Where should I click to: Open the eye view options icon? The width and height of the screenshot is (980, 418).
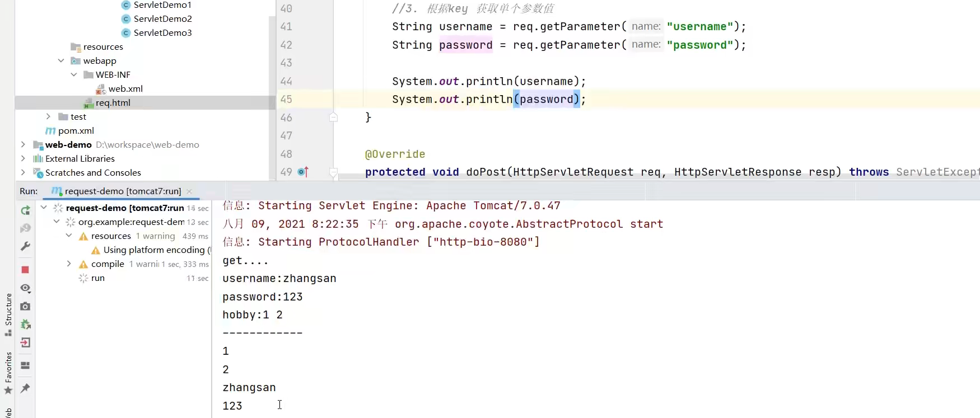click(x=25, y=288)
